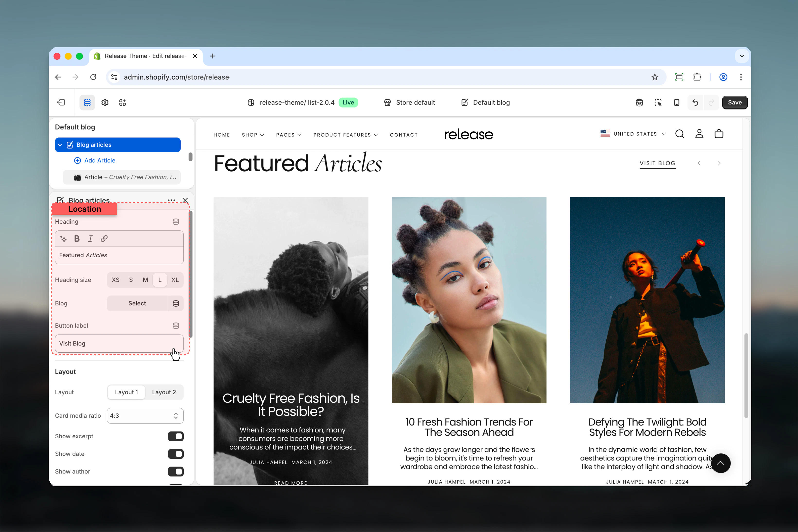
Task: Reload the browser page
Action: click(93, 77)
